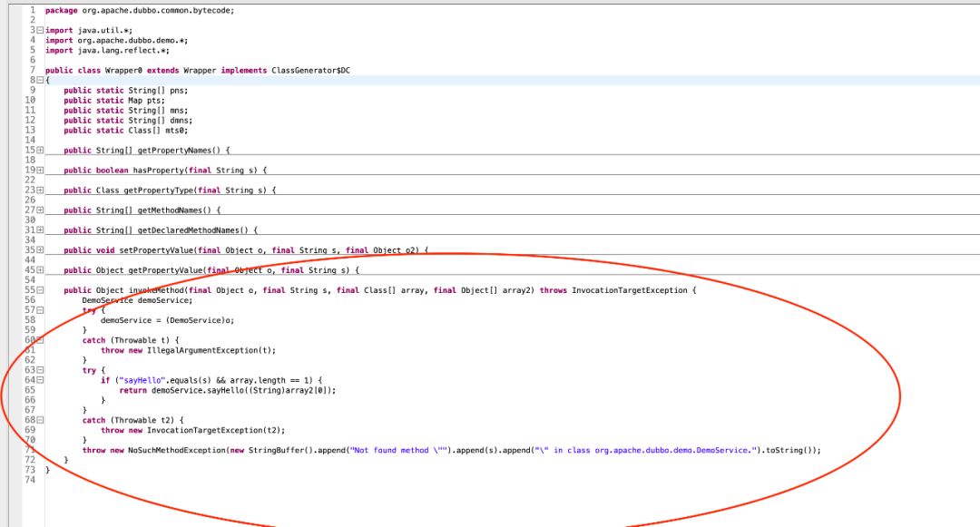Click ClassGenerator$DC in the class declaration

(x=310, y=71)
